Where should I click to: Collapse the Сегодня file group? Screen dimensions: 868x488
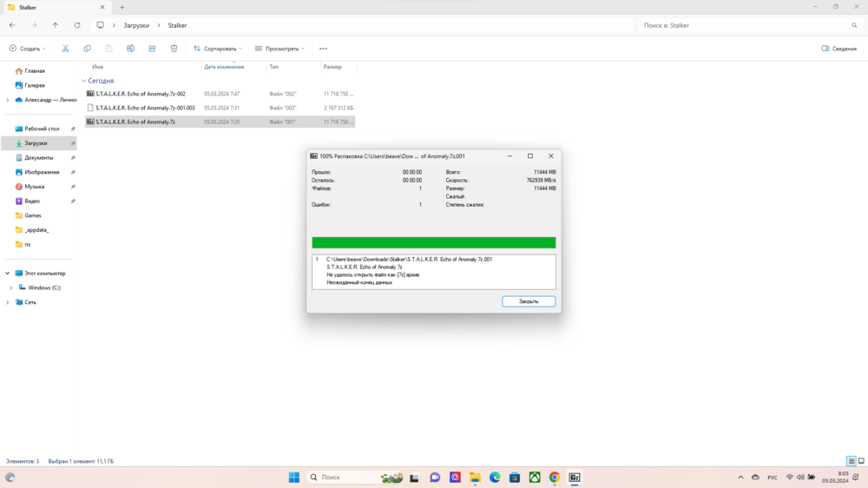coord(83,81)
